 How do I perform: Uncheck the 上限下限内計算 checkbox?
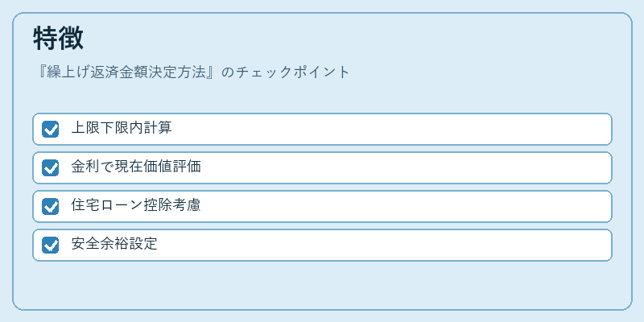(50, 130)
